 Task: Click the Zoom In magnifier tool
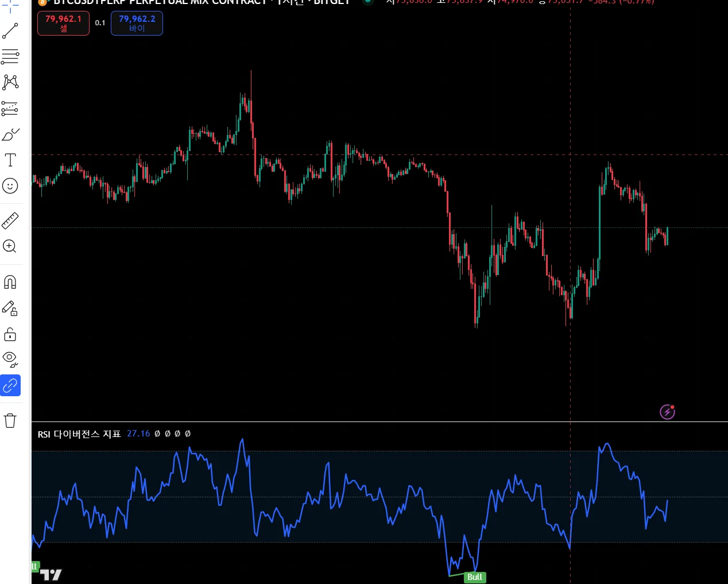10,246
